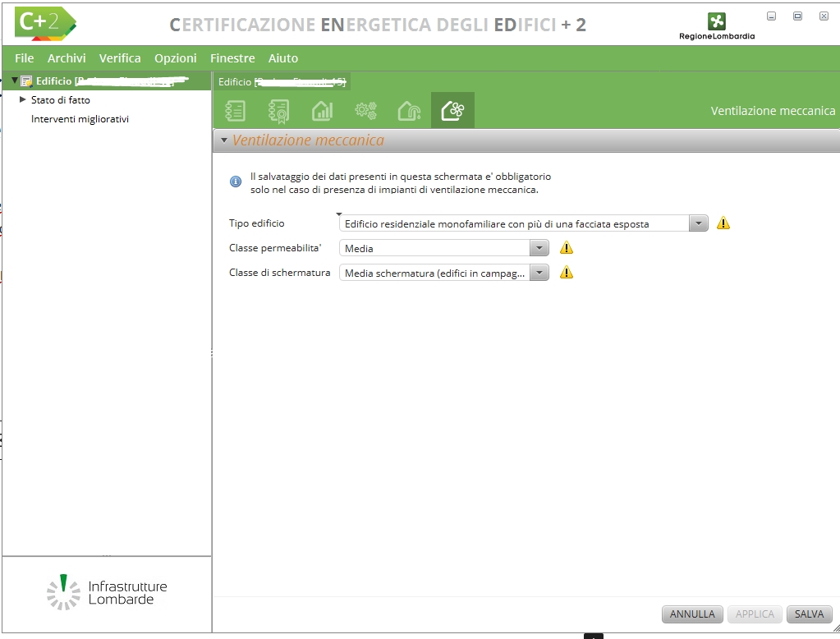Open the Verifica menu
Screen dimensions: 840x639
(x=120, y=58)
